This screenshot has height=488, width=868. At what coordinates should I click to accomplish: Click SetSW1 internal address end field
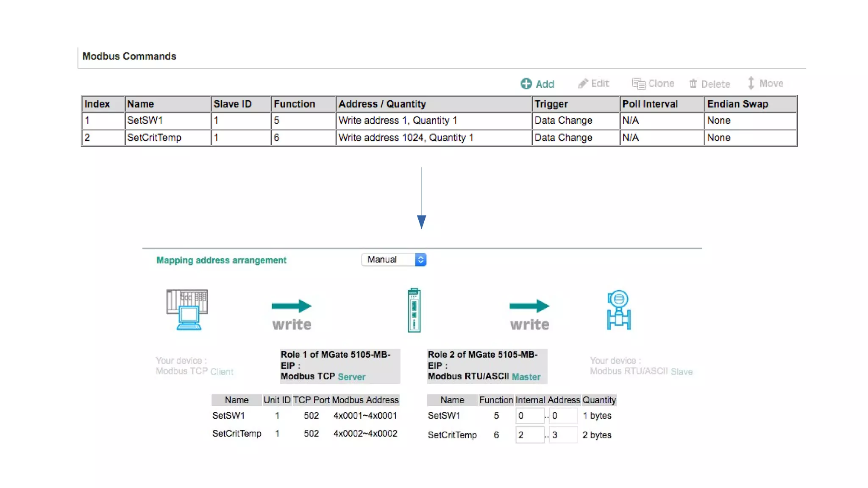[x=563, y=416]
